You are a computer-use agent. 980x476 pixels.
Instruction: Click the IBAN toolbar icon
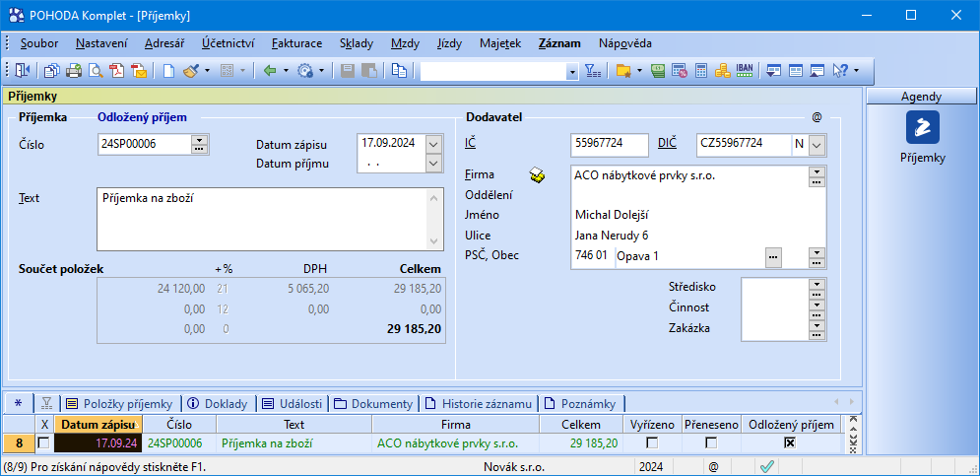(x=744, y=71)
